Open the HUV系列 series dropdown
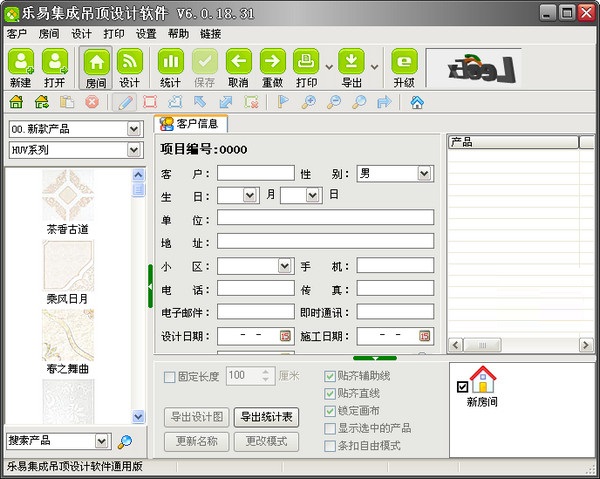 [x=134, y=150]
